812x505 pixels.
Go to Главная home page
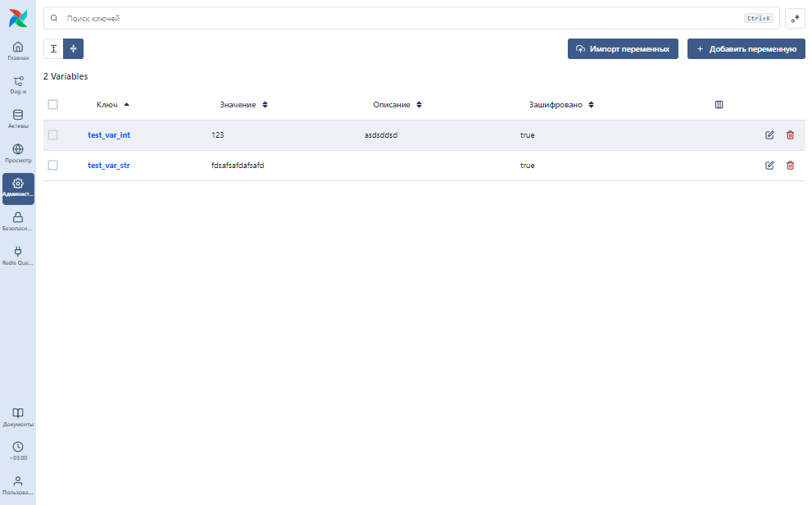(18, 52)
